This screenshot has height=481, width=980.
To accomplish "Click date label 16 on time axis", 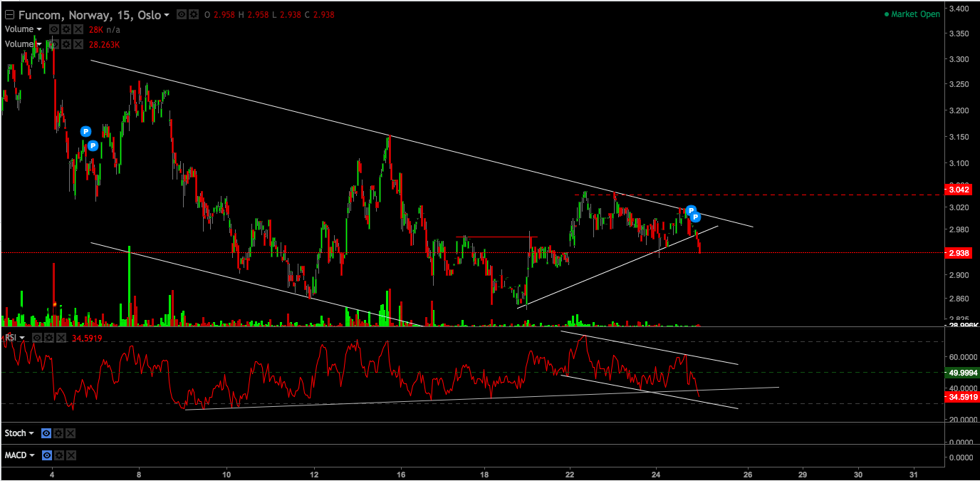I will [x=402, y=474].
